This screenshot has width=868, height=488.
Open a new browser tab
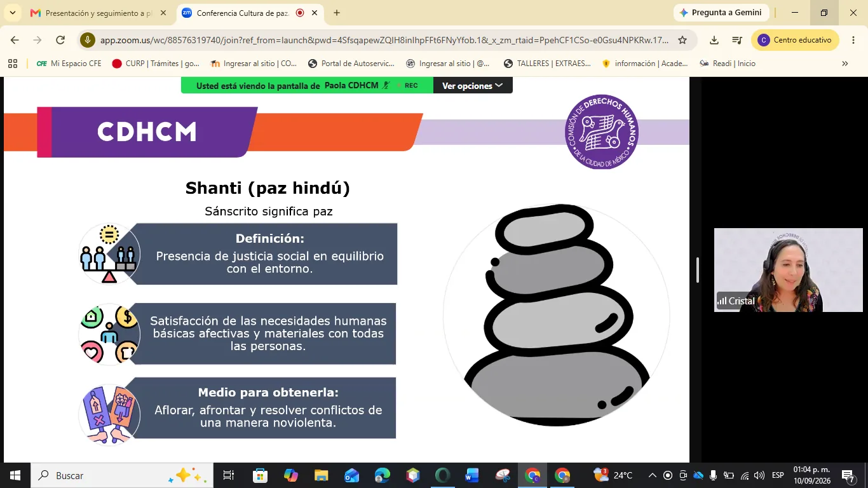click(337, 13)
